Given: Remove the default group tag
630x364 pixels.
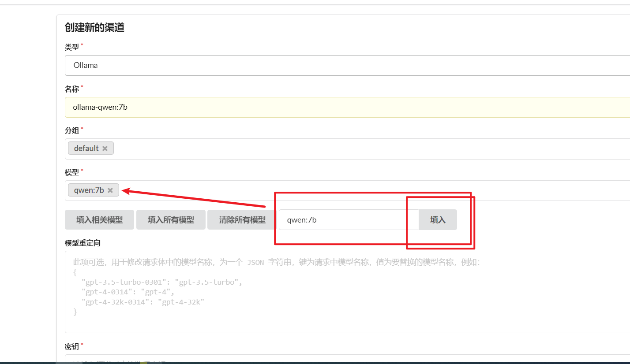Looking at the screenshot, I should click(x=105, y=149).
